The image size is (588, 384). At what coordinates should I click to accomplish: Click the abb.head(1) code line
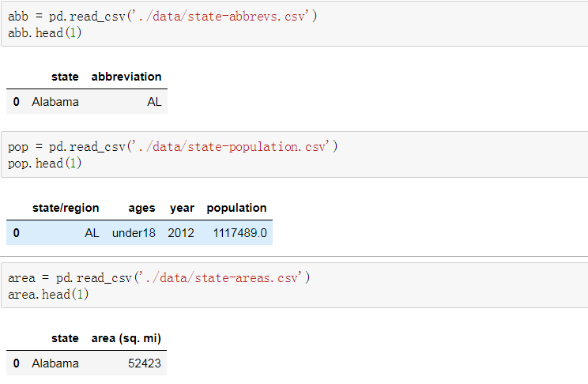point(44,33)
